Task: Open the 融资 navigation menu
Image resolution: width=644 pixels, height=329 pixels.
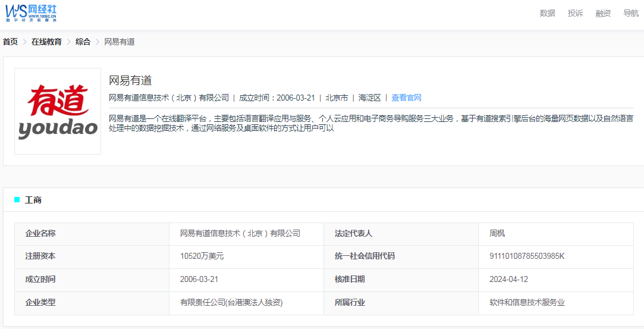Action: (x=603, y=13)
